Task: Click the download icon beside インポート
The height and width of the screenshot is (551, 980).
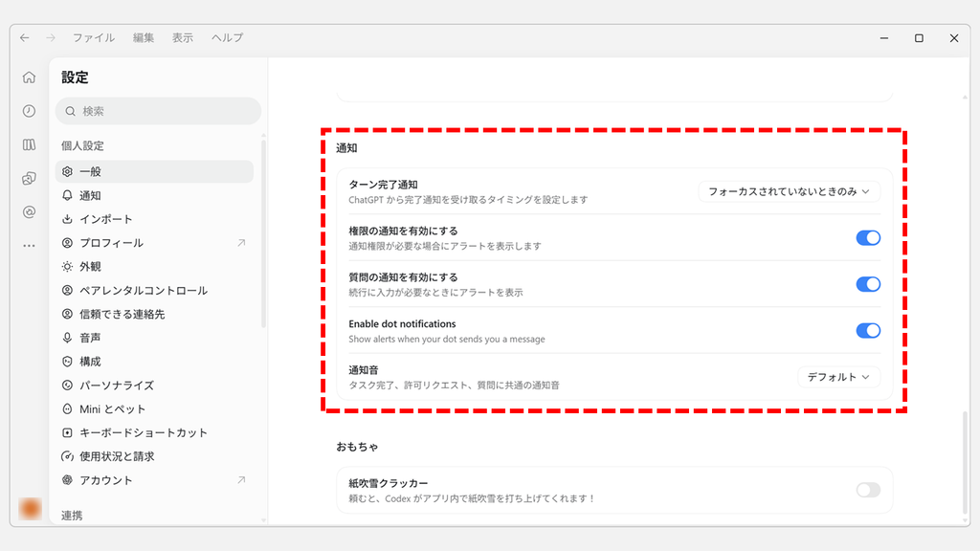Action: tap(68, 219)
